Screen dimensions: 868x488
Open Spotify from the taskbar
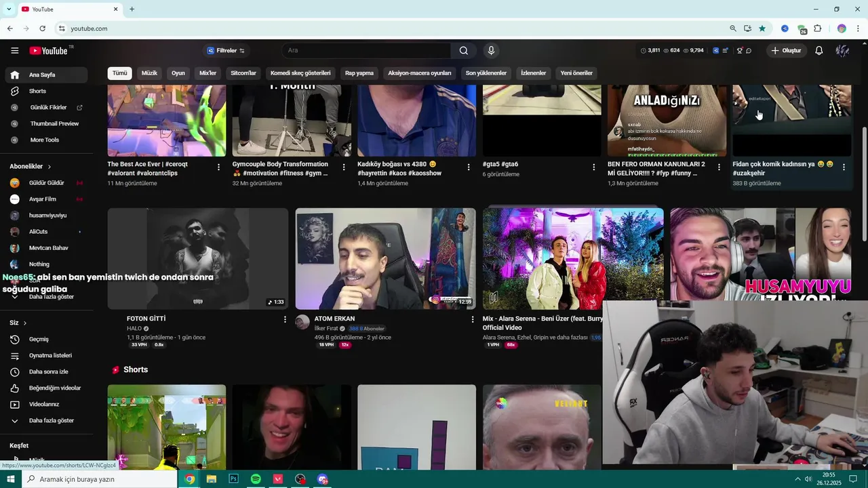tap(256, 479)
